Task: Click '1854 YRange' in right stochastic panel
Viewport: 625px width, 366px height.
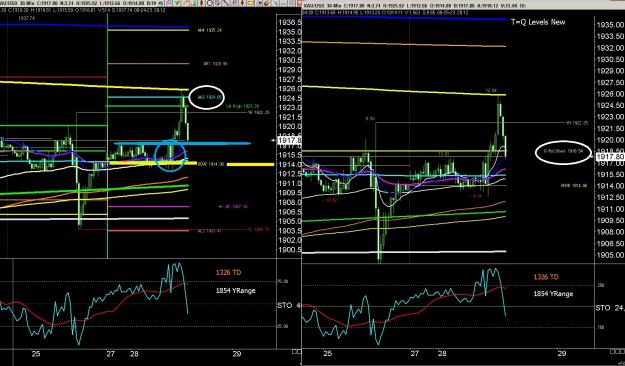Action: coord(553,294)
